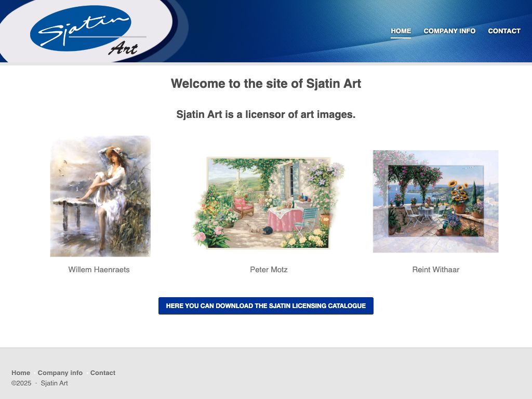Follow the footer Home link
Viewport: 532px width, 399px height.
pyautogui.click(x=21, y=373)
